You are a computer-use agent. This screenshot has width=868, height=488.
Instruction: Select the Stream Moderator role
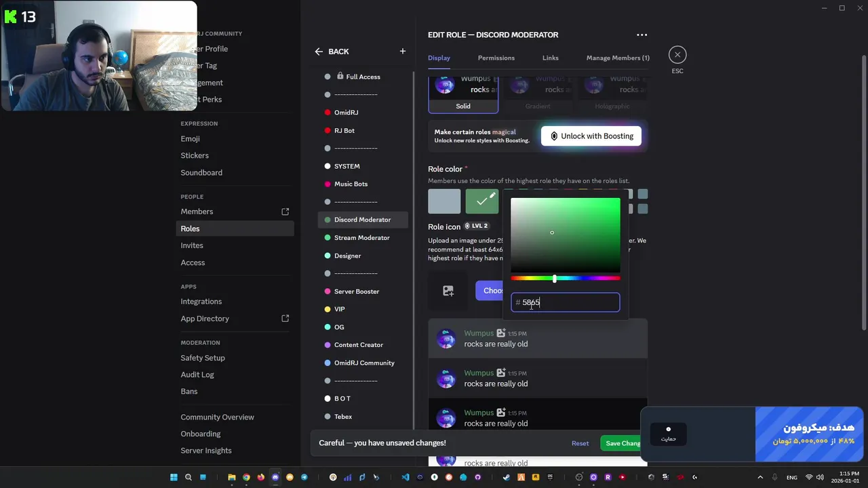[x=363, y=238]
